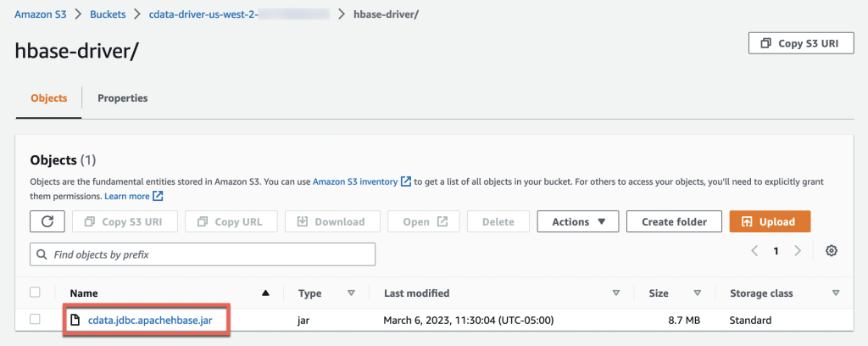The width and height of the screenshot is (868, 346).
Task: Sort objects by Size column
Action: pos(698,293)
